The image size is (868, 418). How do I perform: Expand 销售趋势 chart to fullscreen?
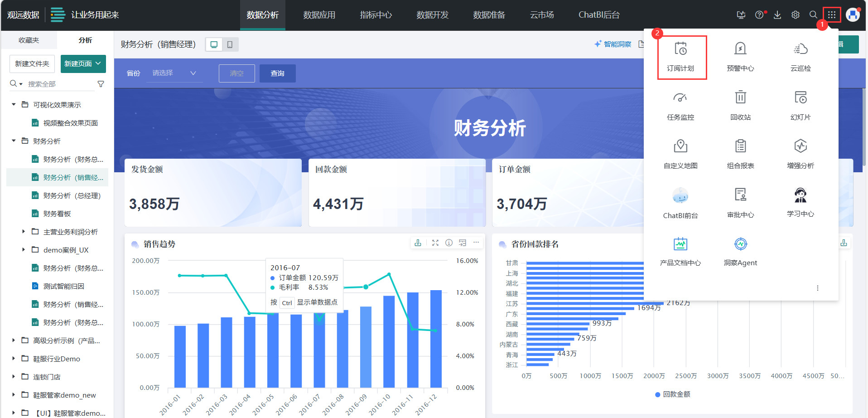point(435,243)
